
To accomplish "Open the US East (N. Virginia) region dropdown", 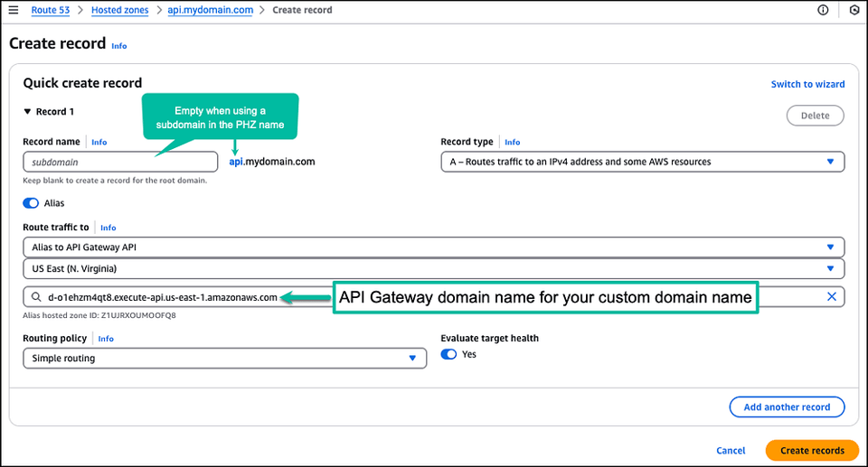I will click(433, 268).
